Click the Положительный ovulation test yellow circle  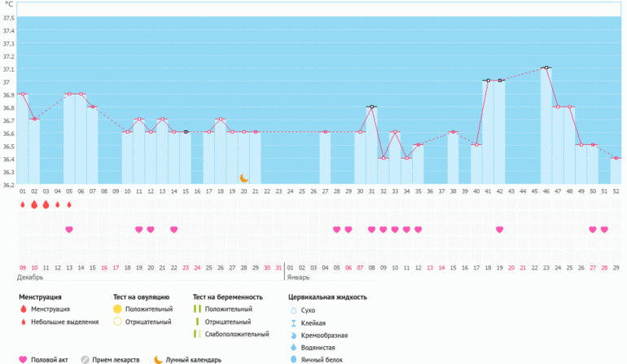point(117,309)
